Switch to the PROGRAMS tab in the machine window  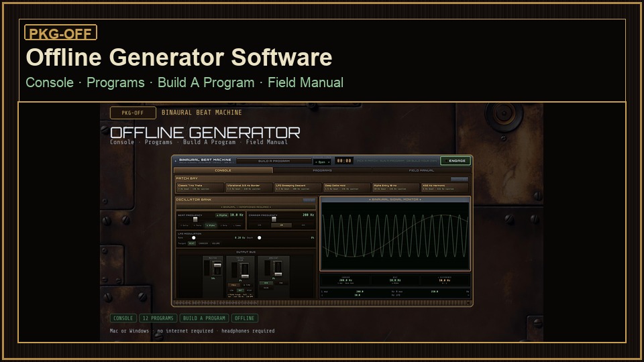[x=323, y=170]
